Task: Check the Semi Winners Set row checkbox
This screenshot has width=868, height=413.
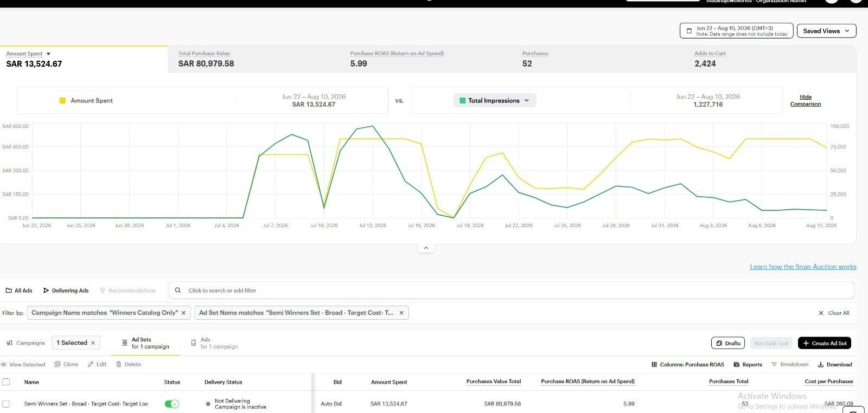Action: 6,404
